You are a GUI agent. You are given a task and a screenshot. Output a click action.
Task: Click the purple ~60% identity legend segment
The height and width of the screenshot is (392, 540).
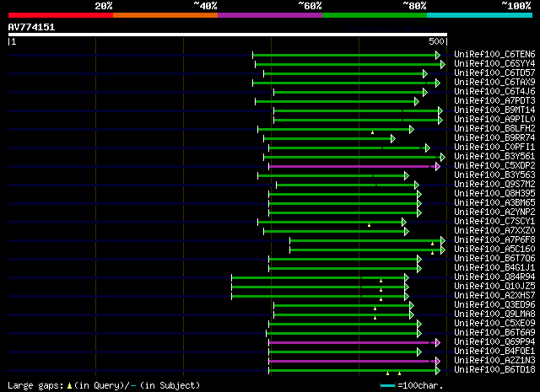[x=270, y=15]
